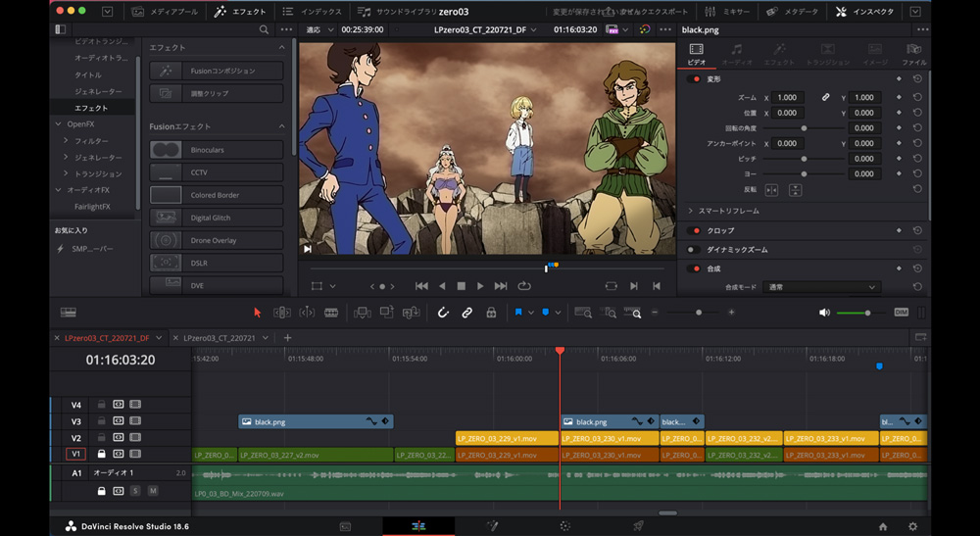Open the 合成モード dropdown
This screenshot has width=980, height=536.
(821, 287)
